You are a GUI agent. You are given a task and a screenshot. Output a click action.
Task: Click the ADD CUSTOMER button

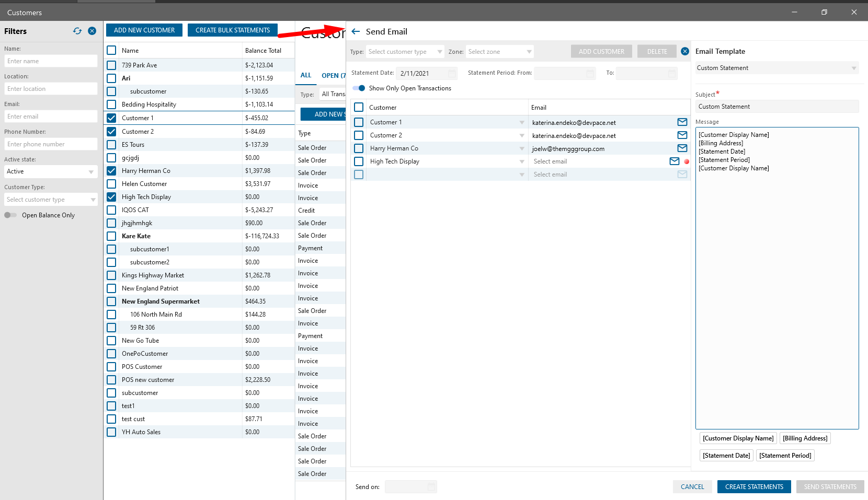[601, 52]
